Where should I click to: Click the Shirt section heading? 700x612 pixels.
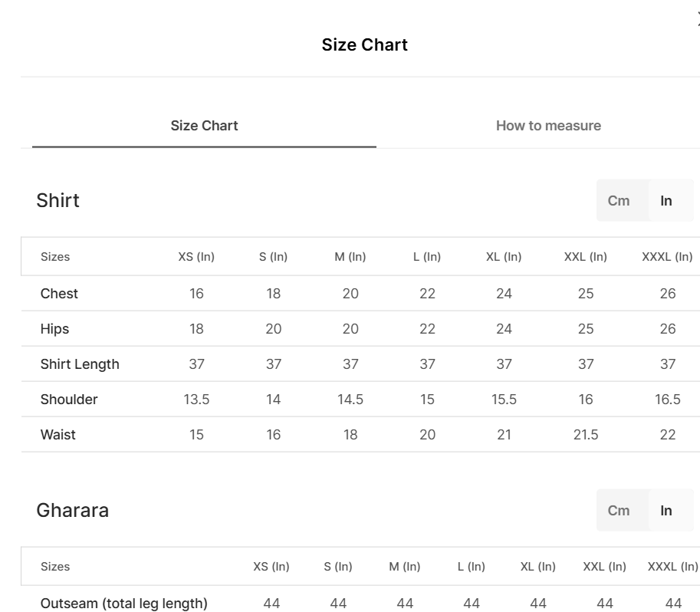point(58,201)
